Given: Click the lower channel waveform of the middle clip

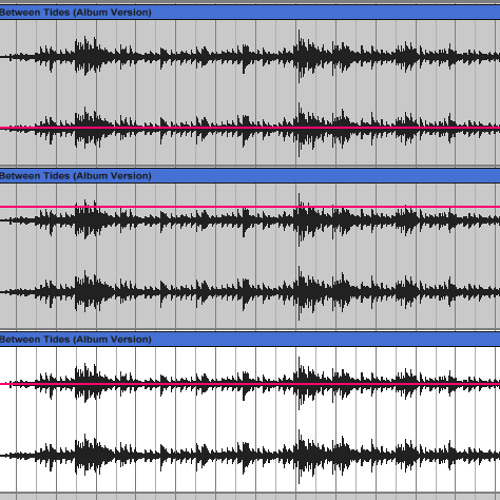Looking at the screenshot, I should click(250, 292).
